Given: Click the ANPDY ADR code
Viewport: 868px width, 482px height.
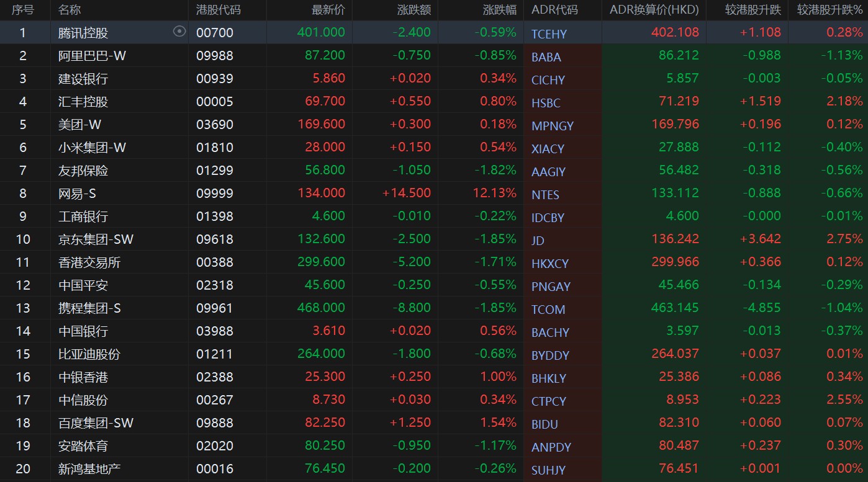Looking at the screenshot, I should coord(551,447).
